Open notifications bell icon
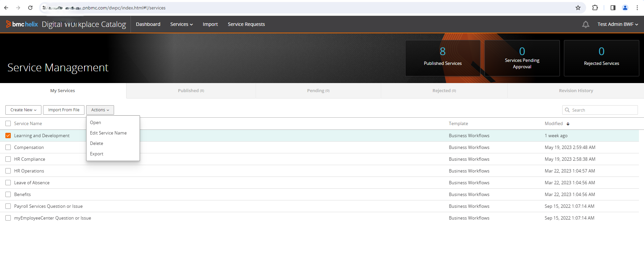The width and height of the screenshot is (644, 268). 585,24
